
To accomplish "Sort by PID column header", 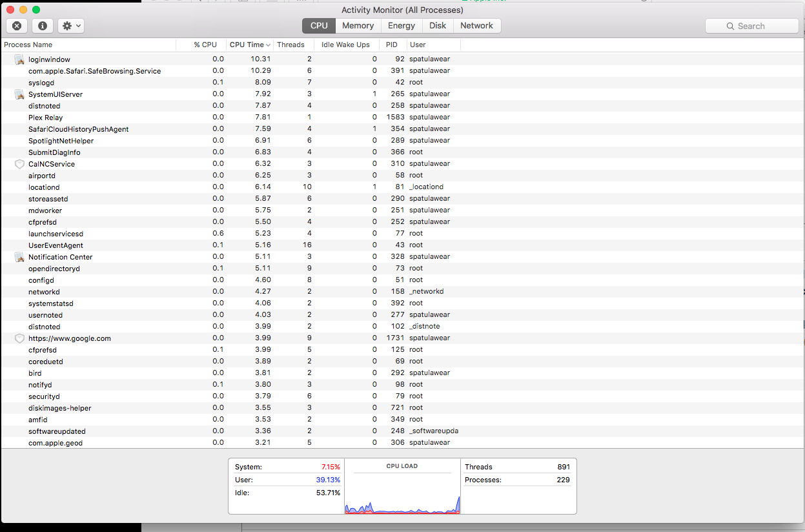I will click(393, 45).
